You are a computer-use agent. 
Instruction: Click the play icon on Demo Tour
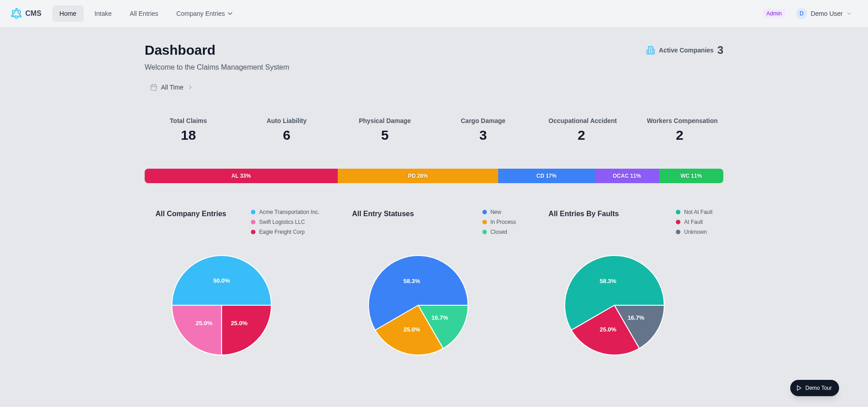(799, 388)
